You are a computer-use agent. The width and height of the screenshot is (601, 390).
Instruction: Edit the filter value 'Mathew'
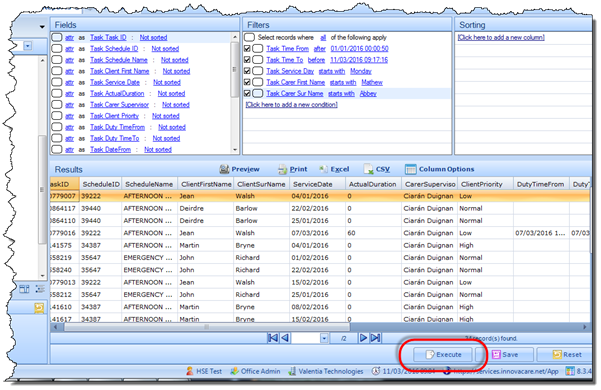point(372,82)
